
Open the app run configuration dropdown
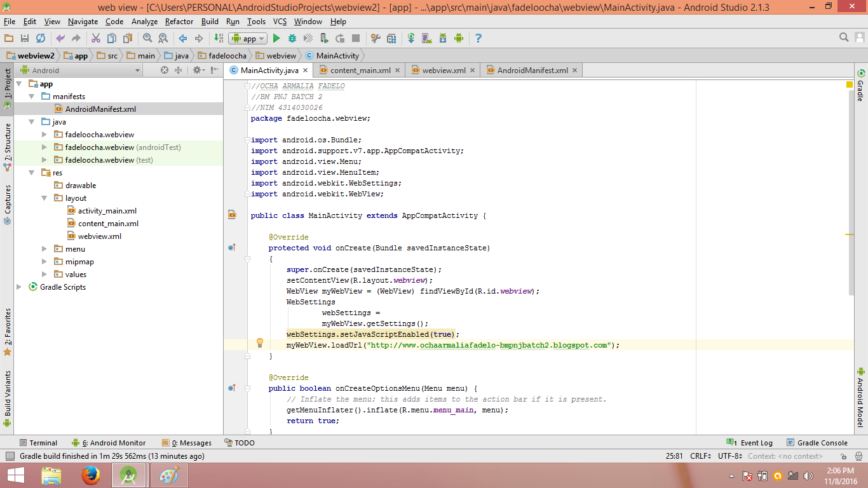click(248, 39)
